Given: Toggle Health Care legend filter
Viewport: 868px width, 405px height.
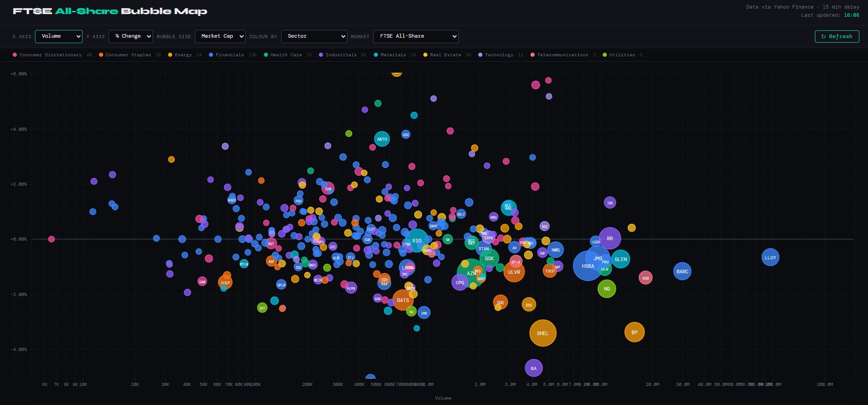Looking at the screenshot, I should 288,55.
